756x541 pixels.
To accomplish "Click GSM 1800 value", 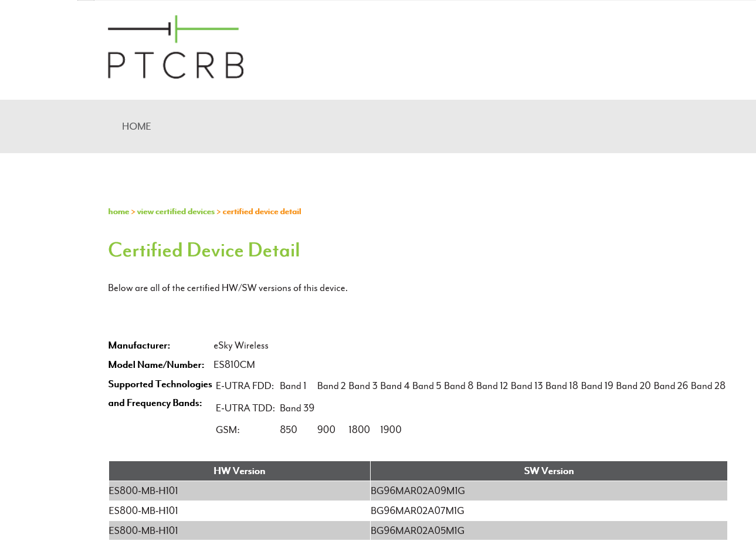I will pos(359,430).
